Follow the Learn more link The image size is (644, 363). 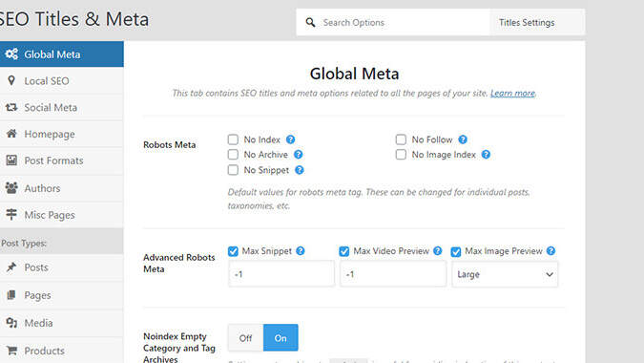pos(512,94)
